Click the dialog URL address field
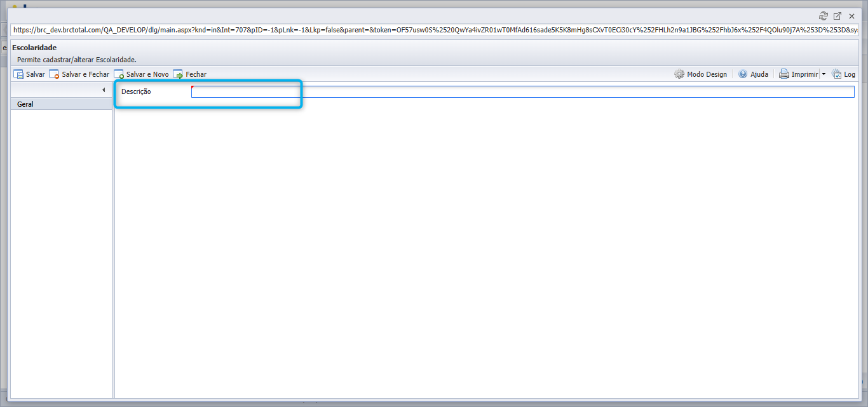 click(x=435, y=30)
